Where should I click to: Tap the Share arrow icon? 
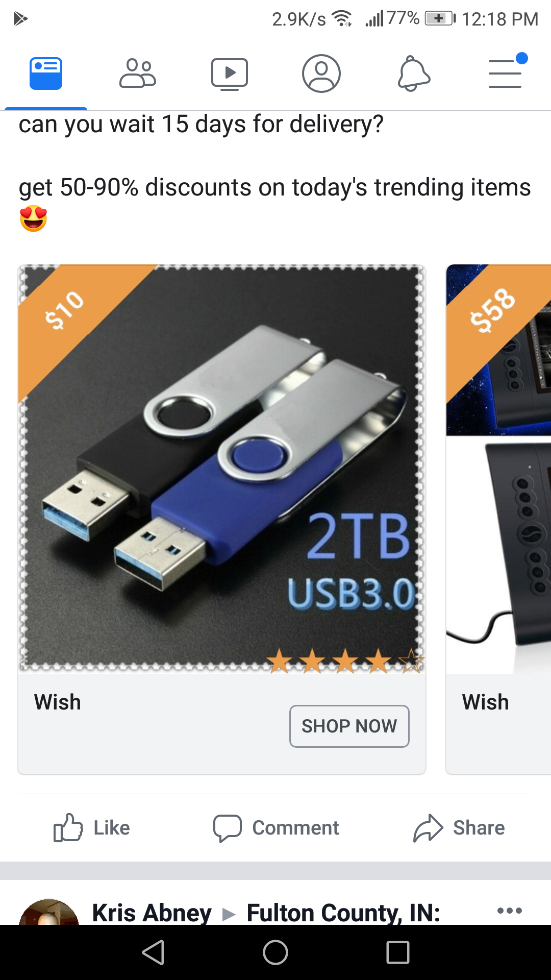pos(428,828)
